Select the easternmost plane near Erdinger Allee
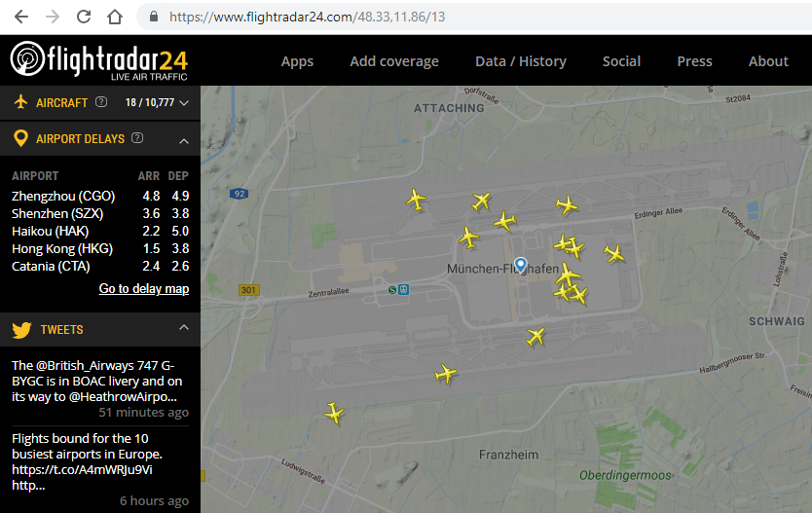The height and width of the screenshot is (513, 812). [x=614, y=254]
